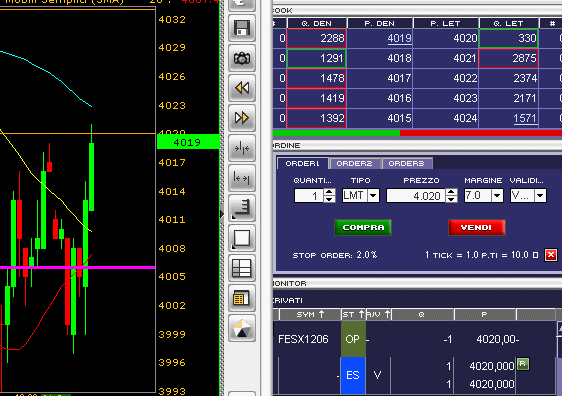Click the PREZZO 4.020 input field
The height and width of the screenshot is (396, 562).
tap(416, 196)
